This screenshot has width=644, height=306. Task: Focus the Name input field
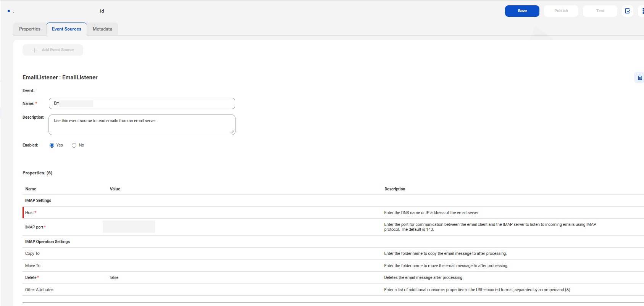click(x=142, y=103)
